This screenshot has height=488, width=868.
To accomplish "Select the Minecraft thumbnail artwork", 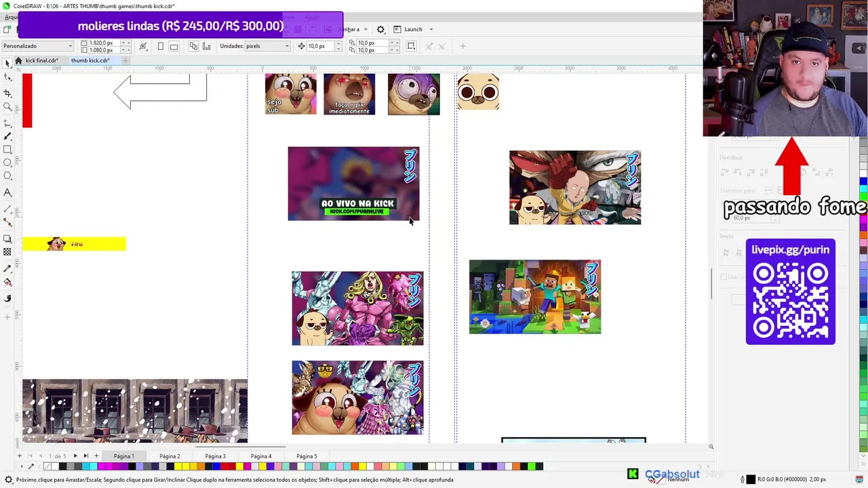I will click(x=535, y=297).
